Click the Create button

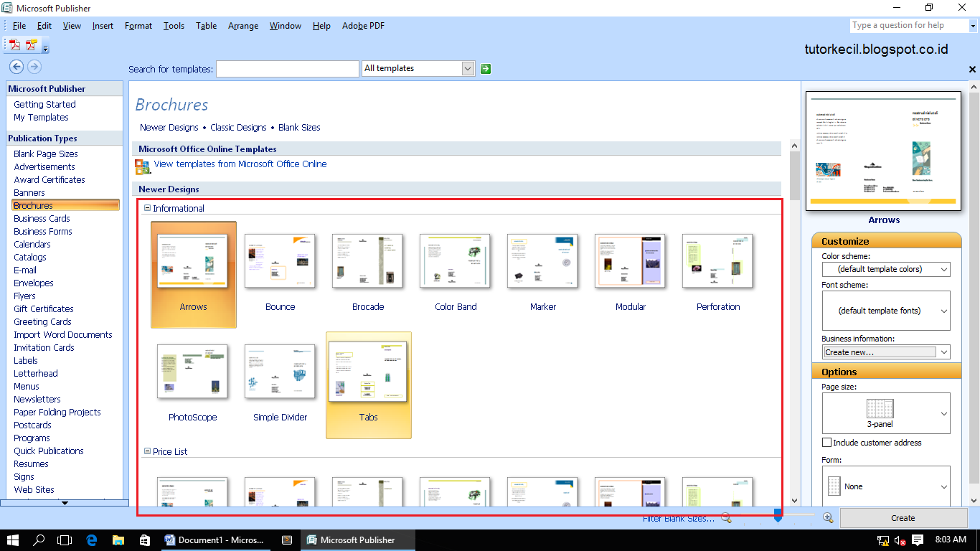(903, 517)
